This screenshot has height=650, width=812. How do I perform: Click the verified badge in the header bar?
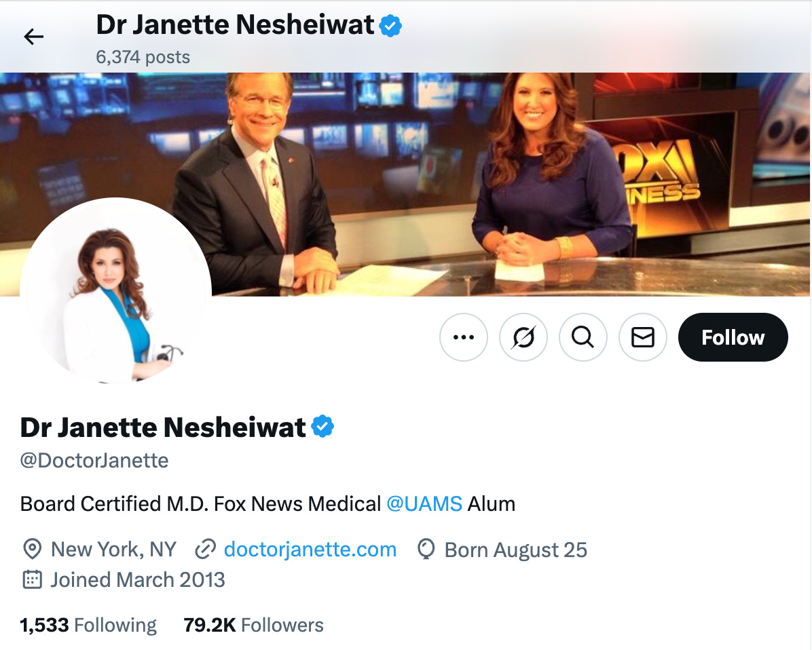tap(390, 26)
